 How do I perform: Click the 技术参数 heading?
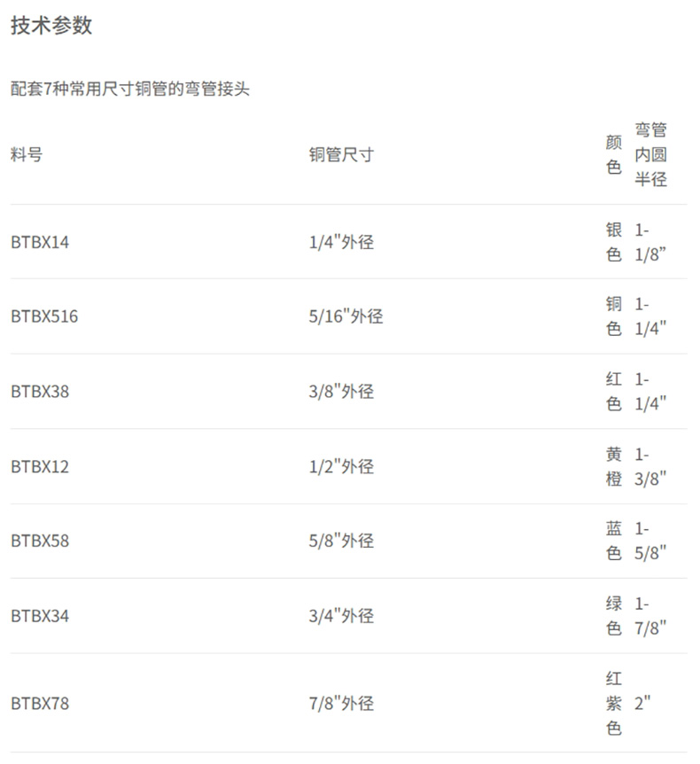[x=51, y=26]
